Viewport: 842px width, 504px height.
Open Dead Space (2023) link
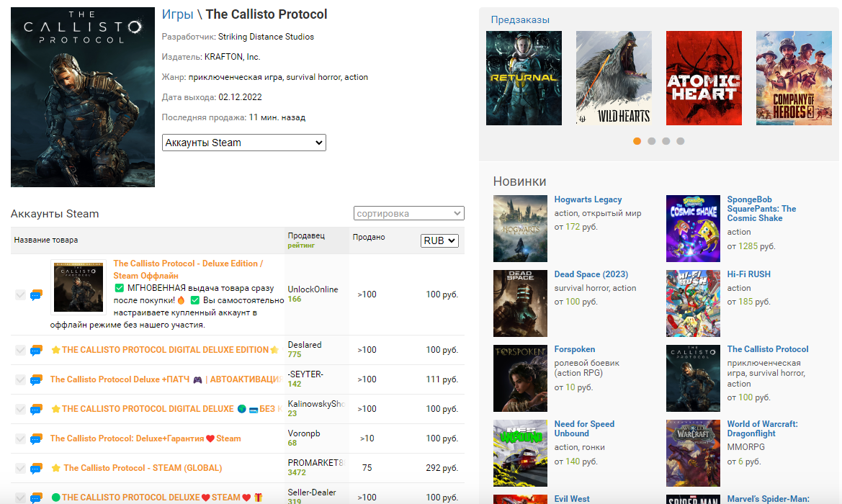pyautogui.click(x=591, y=274)
